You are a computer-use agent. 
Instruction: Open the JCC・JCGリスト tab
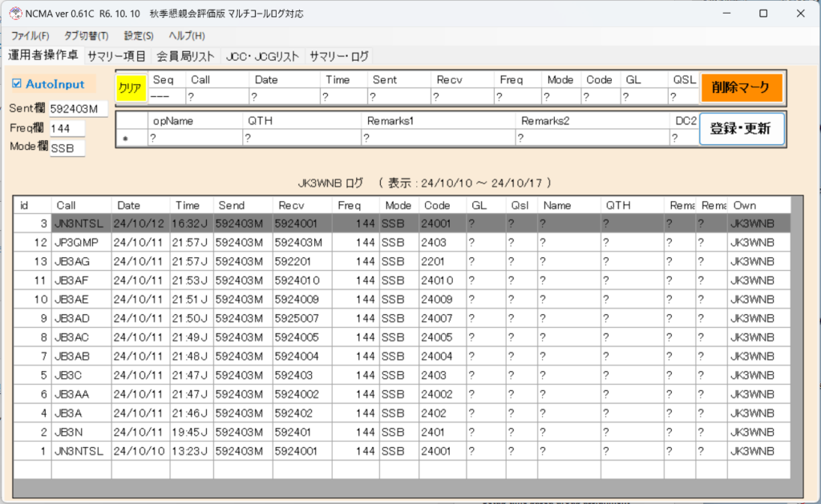262,56
